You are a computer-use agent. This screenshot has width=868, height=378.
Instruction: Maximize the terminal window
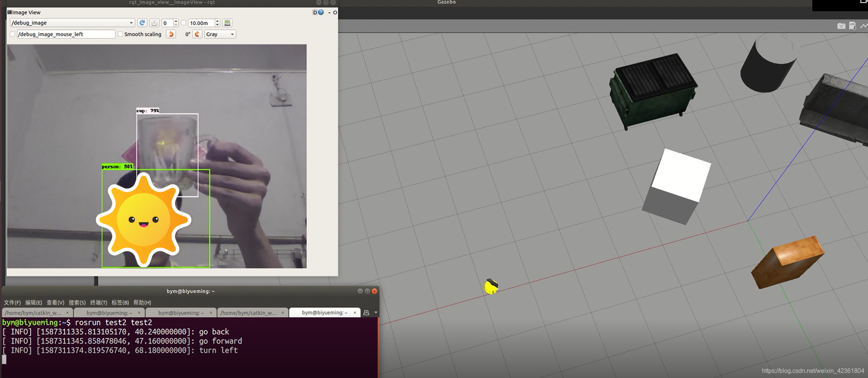(x=367, y=291)
